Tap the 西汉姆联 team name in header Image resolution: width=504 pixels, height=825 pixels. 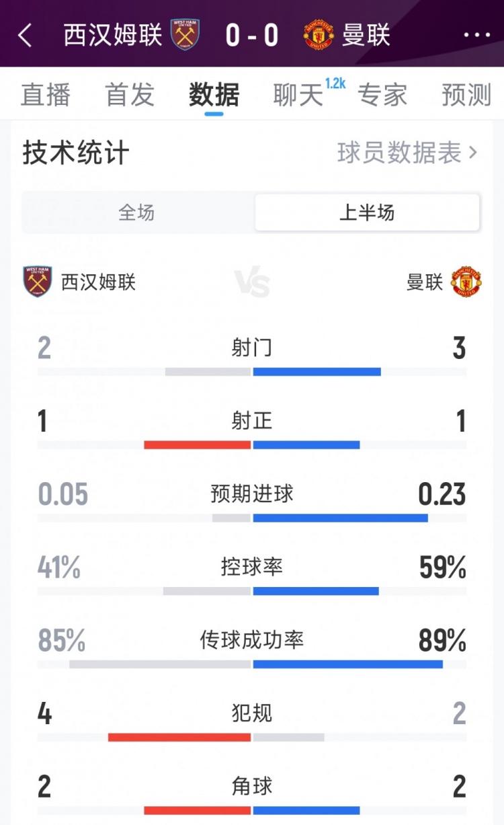click(113, 35)
